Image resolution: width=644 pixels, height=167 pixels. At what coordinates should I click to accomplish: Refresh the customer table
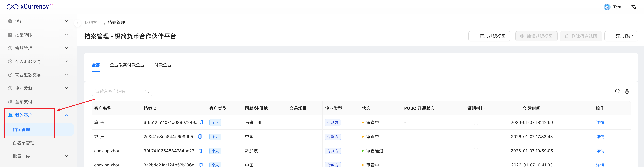[x=617, y=91]
